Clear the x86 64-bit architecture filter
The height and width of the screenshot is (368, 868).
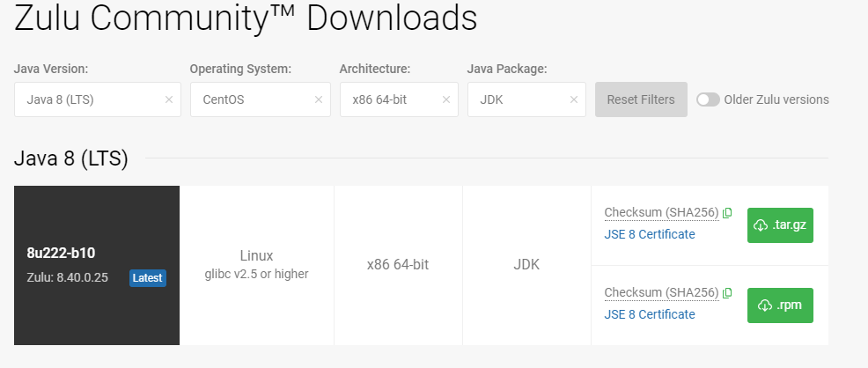[x=445, y=99]
